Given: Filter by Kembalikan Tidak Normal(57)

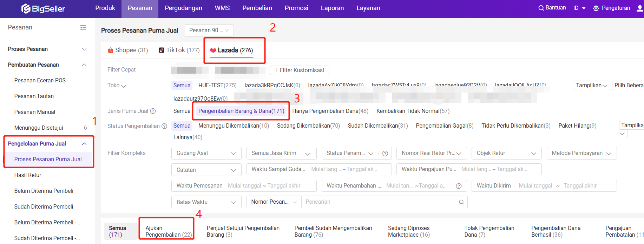Looking at the screenshot, I should [x=413, y=111].
